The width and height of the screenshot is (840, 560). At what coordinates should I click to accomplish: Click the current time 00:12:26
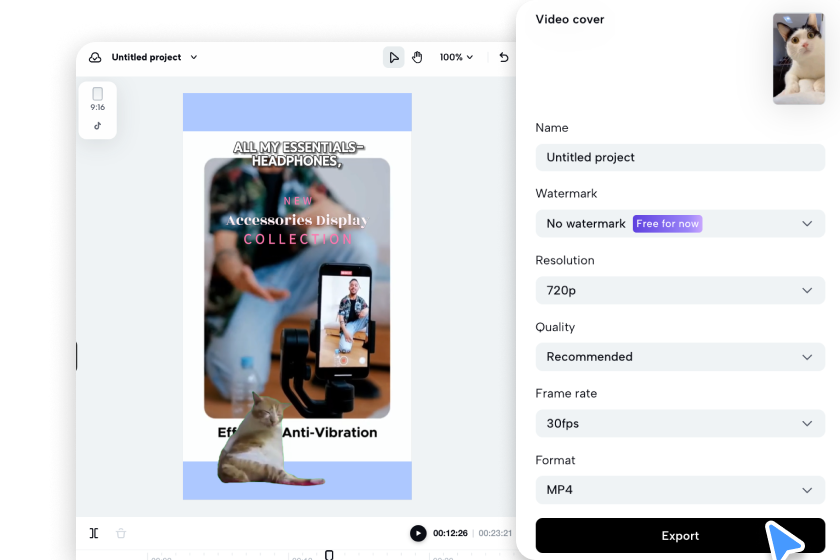(x=450, y=533)
